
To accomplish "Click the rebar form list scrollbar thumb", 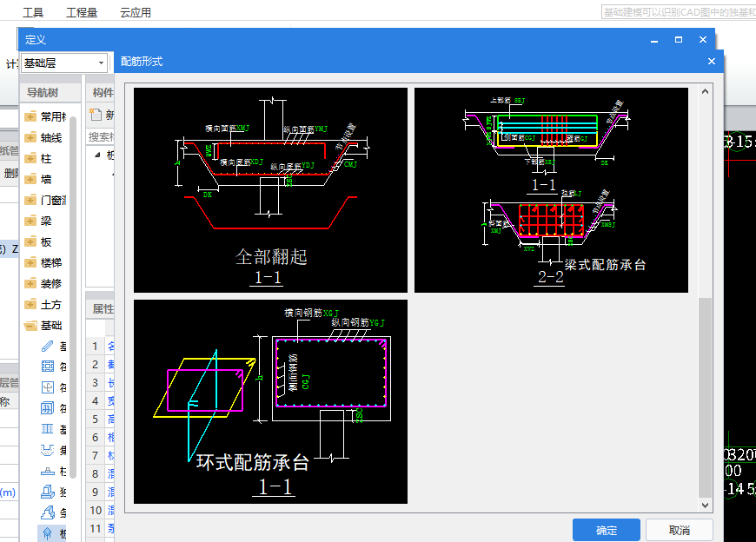I will [705, 398].
